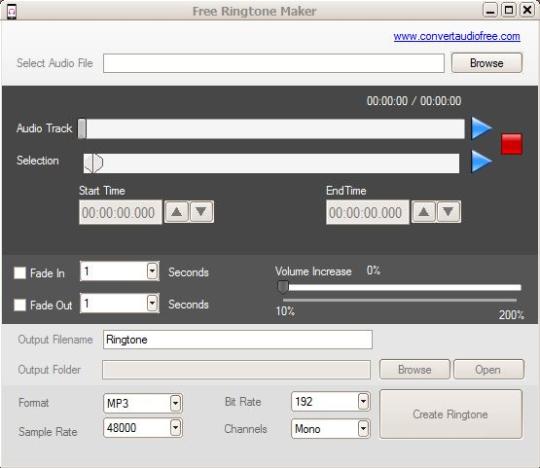Increase End Time with up arrow
This screenshot has height=468, width=540.
tap(424, 212)
